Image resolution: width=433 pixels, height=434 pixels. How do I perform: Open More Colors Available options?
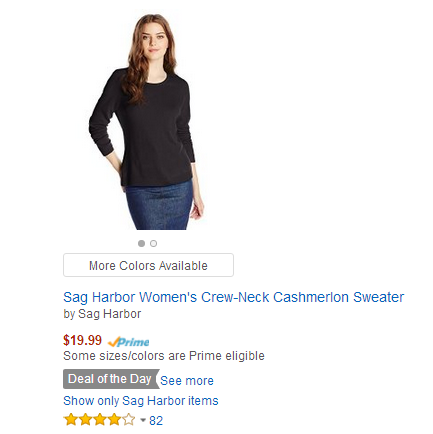(148, 265)
